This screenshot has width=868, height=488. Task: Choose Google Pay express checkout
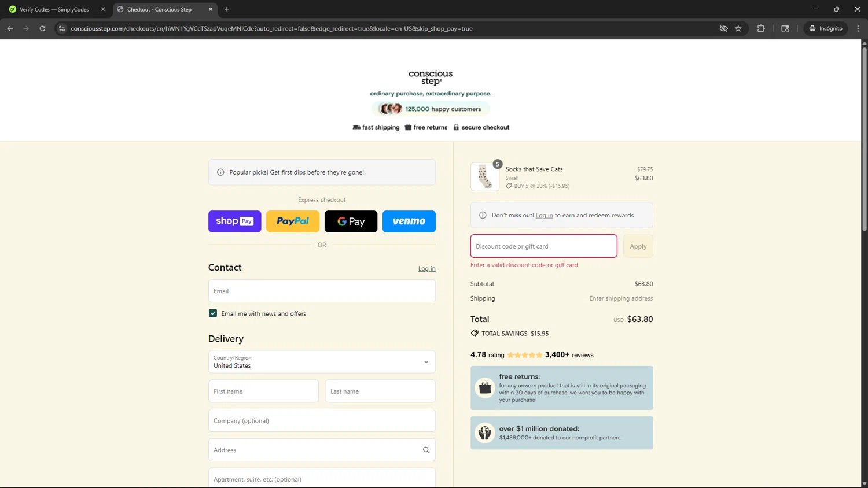point(351,221)
